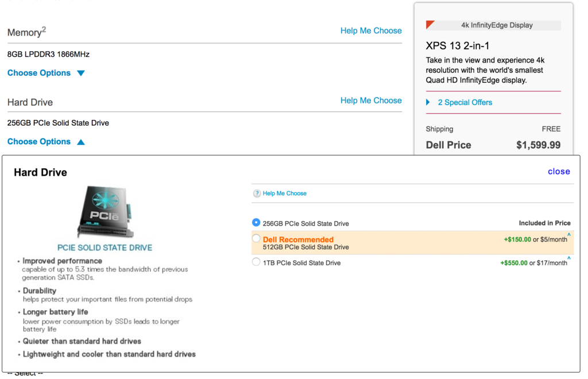Click the up arrow icon beside Hard Drive Choose Options
Viewport: 588px width, 379px height.
click(x=80, y=142)
